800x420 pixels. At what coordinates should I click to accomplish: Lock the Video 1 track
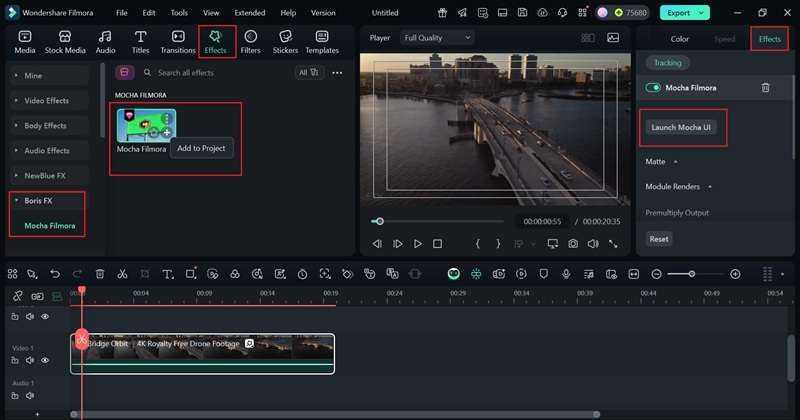(x=15, y=360)
